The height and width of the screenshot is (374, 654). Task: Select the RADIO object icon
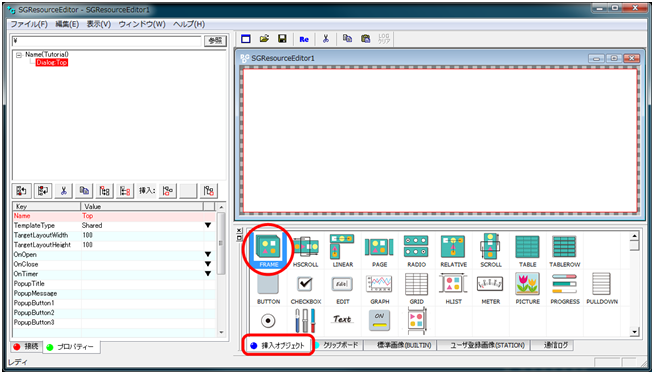tap(416, 250)
